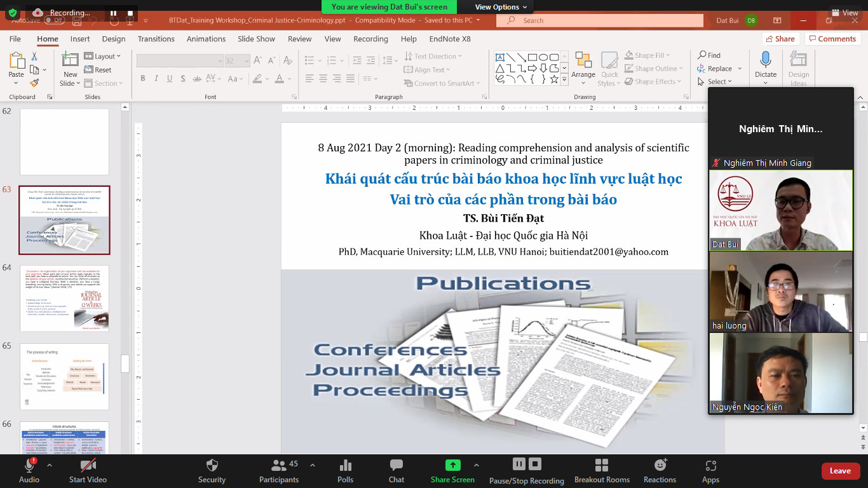Viewport: 868px width, 488px height.
Task: Open the Zoom Chat panel
Action: tap(397, 466)
